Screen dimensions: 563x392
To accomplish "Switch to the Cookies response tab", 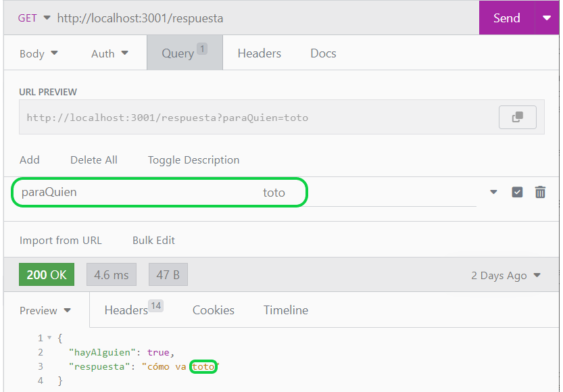I will pos(213,310).
